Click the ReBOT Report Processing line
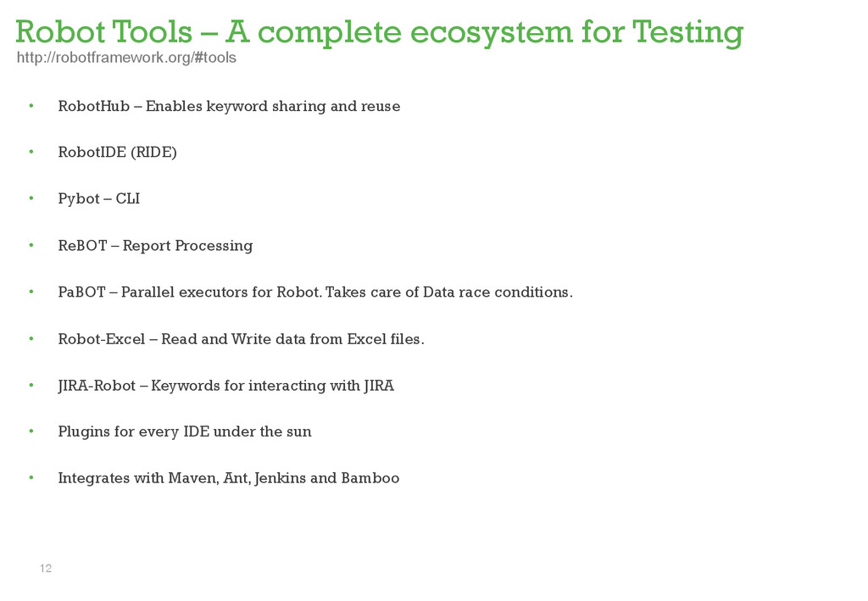 [156, 246]
